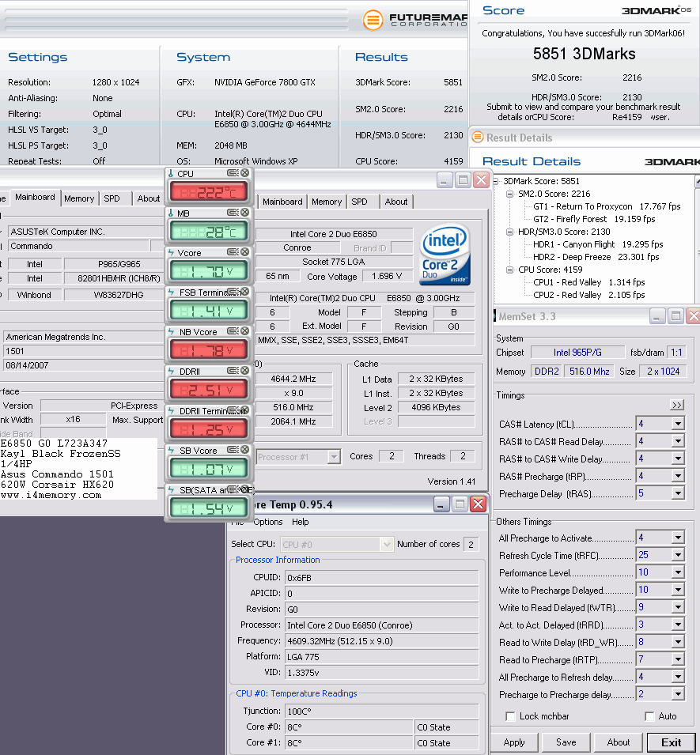Click the Apply button in MemSet
The image size is (700, 755).
click(514, 742)
